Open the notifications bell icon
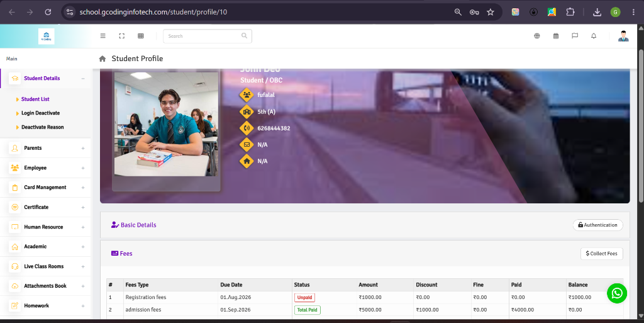644x323 pixels. (594, 36)
